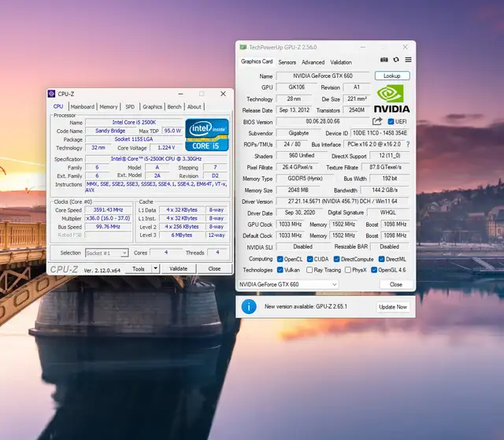Switch to the Mainboard tab
Image resolution: width=504 pixels, height=440 pixels.
coord(82,106)
